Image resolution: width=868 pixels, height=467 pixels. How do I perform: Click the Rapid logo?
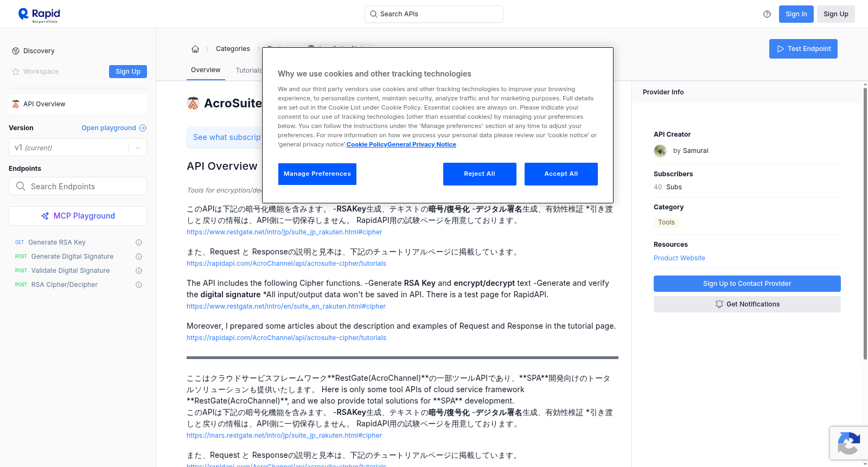tap(39, 15)
